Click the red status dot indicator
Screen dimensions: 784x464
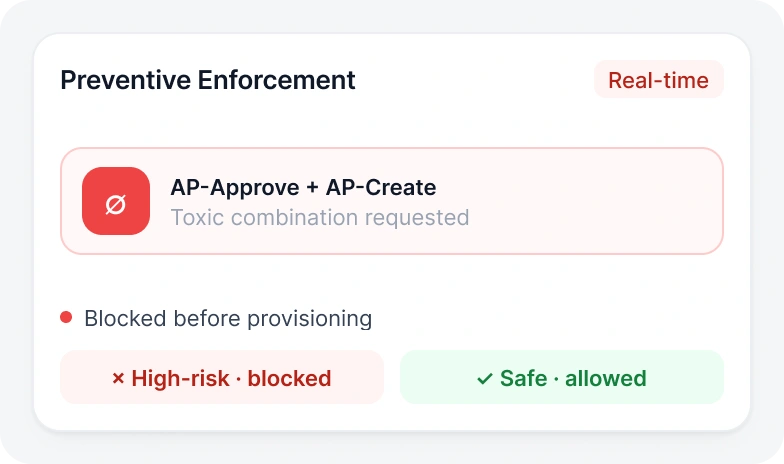coord(66,318)
